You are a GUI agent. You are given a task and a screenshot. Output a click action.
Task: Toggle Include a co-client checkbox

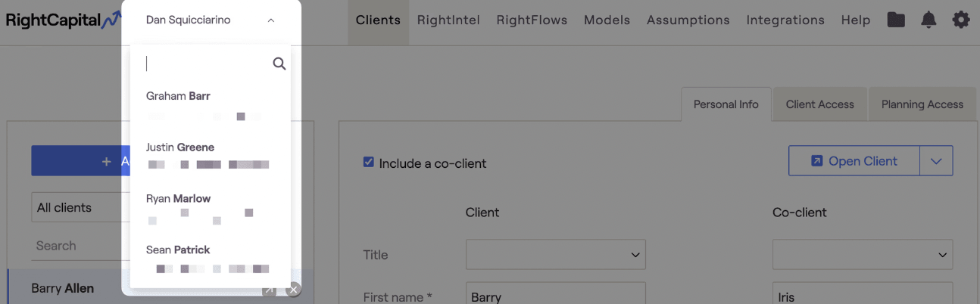[369, 162]
